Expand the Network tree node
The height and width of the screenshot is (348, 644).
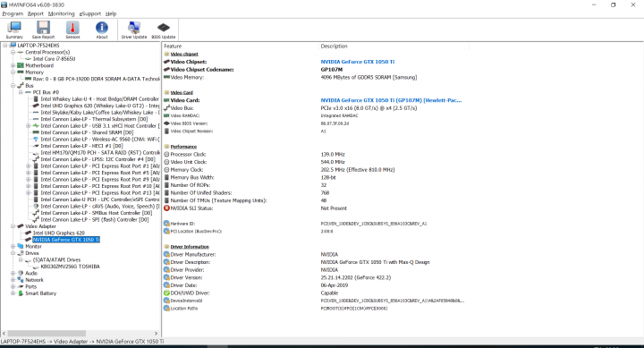(13, 280)
